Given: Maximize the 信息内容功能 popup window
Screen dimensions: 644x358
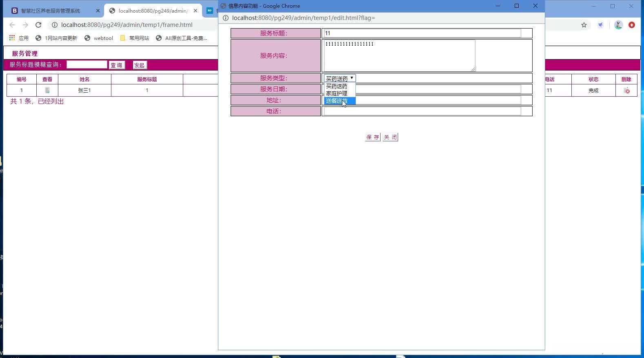Looking at the screenshot, I should pyautogui.click(x=517, y=6).
